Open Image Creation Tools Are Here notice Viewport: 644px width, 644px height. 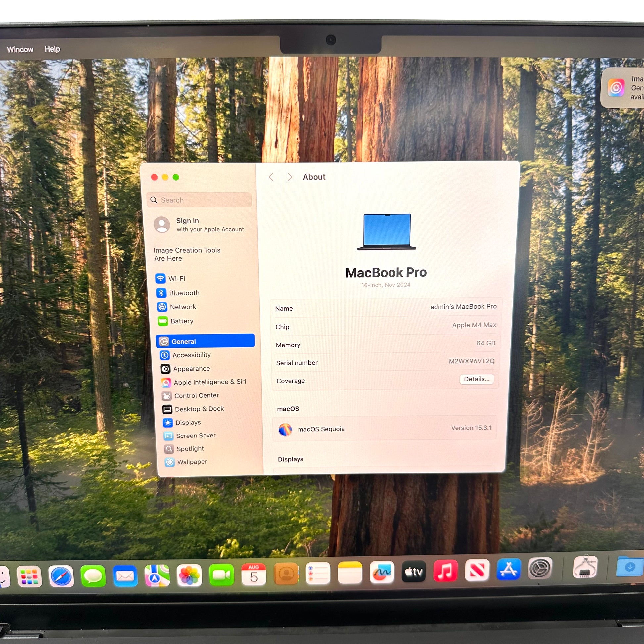click(187, 254)
